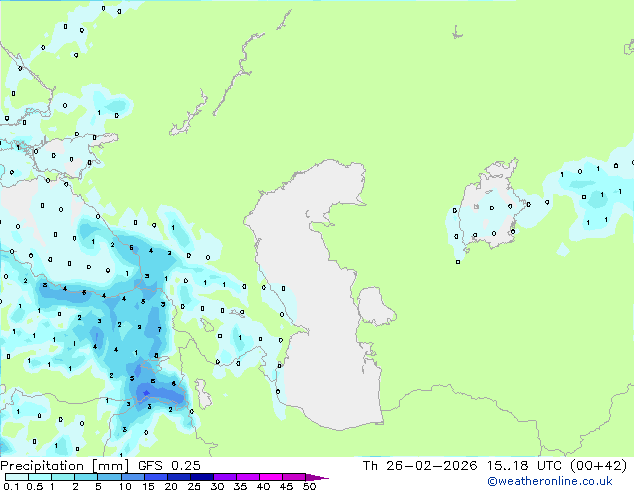Pick the 15–20 mm legend color box
This screenshot has height=490, width=634.
155,477
